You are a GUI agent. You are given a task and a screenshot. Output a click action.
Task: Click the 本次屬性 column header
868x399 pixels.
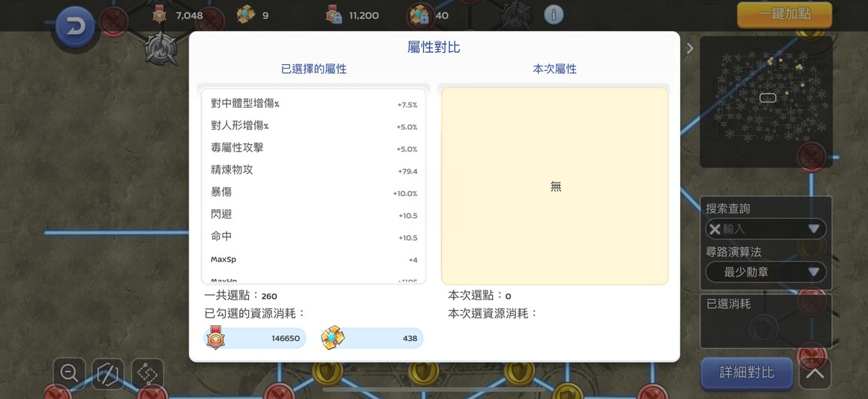(x=554, y=69)
